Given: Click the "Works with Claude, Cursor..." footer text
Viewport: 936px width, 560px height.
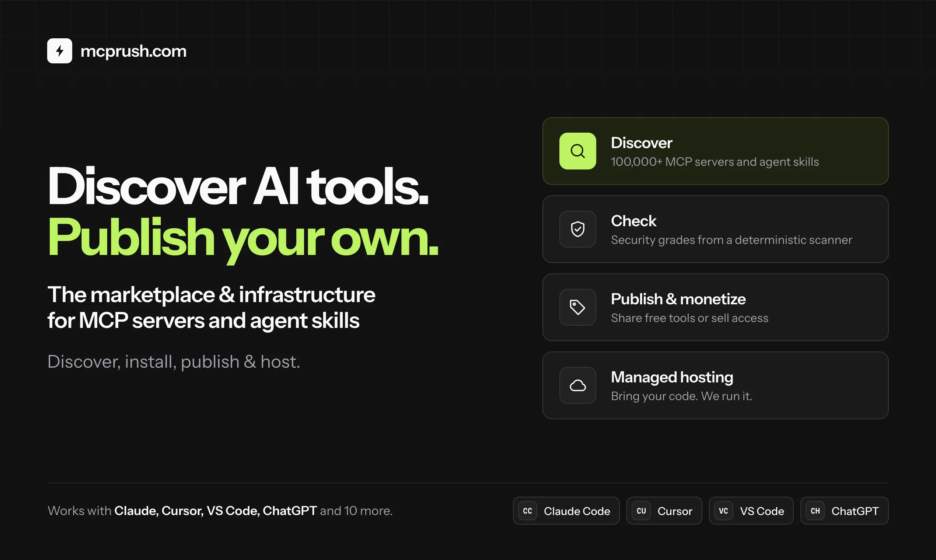Looking at the screenshot, I should 220,511.
